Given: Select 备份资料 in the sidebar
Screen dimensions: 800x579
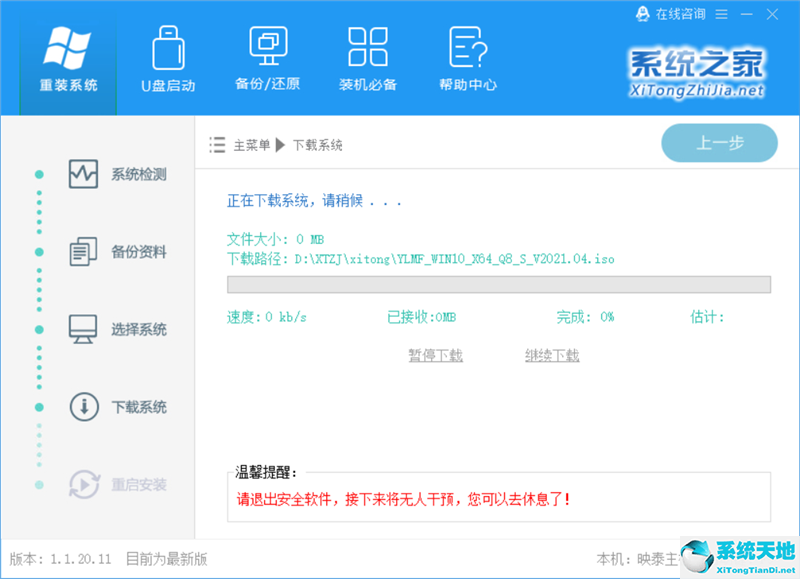Looking at the screenshot, I should click(x=120, y=251).
